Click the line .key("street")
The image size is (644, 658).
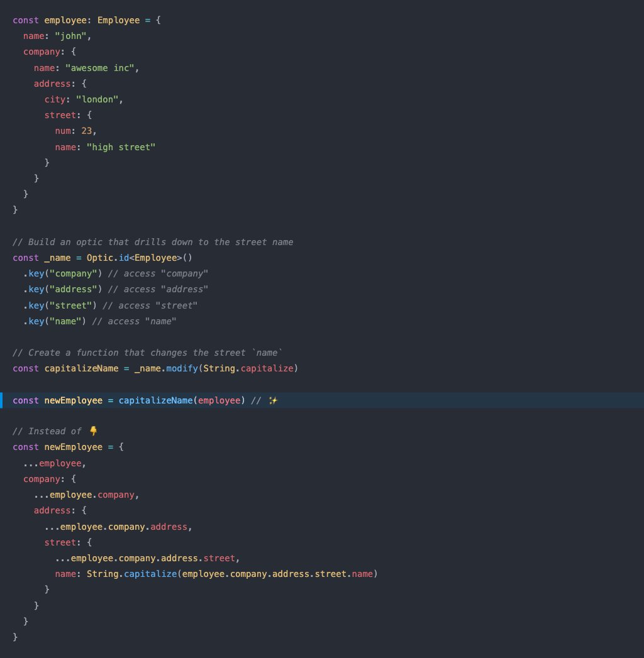[110, 305]
